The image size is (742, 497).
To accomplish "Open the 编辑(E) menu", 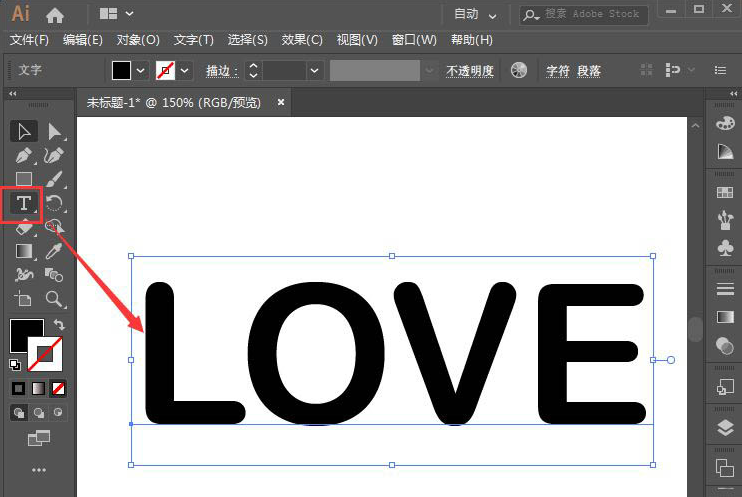I will 83,40.
